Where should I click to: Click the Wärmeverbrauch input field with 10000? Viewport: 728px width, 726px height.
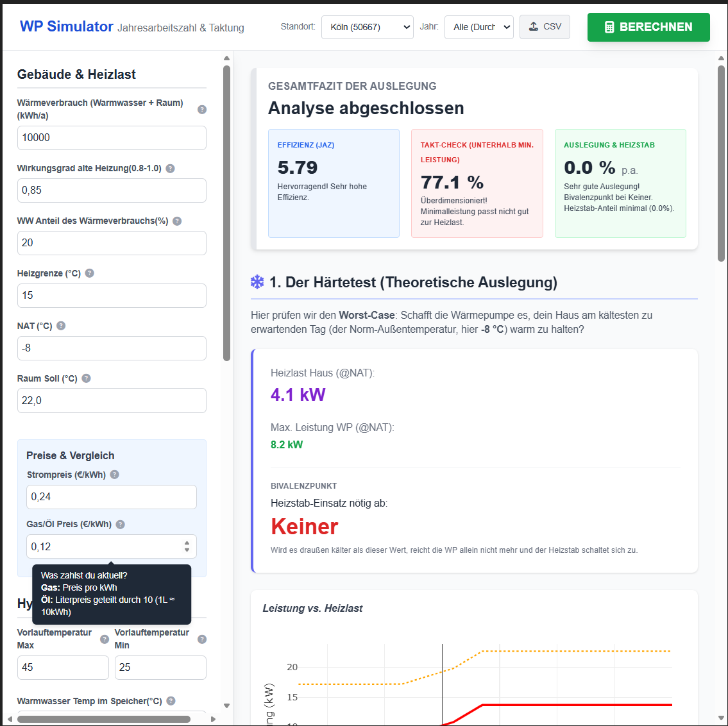click(x=112, y=138)
